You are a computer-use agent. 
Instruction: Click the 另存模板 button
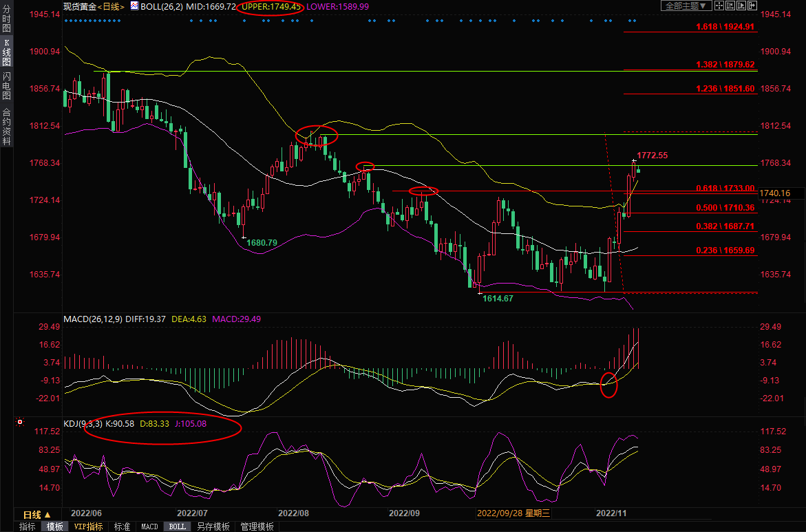pos(213,526)
